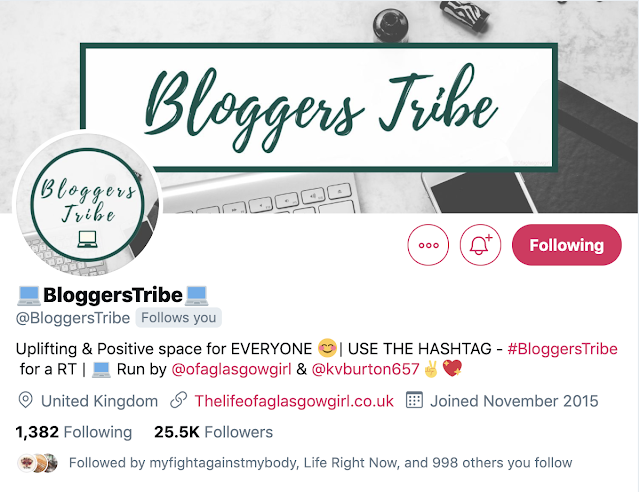Visit the @ofaglasgowgirl profile mention
640x492 pixels.
point(231,369)
